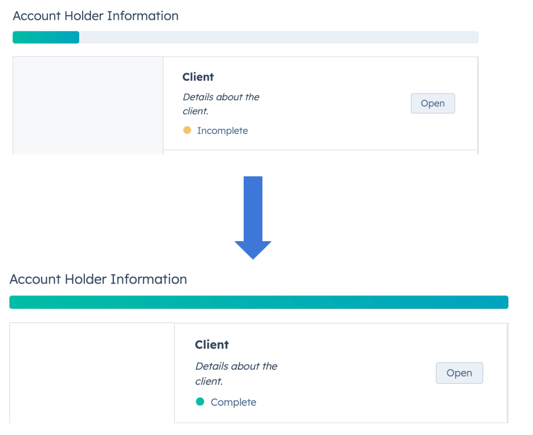Click the empty part of the upper progress bar
Screen dimensions: 533x435
pos(279,37)
